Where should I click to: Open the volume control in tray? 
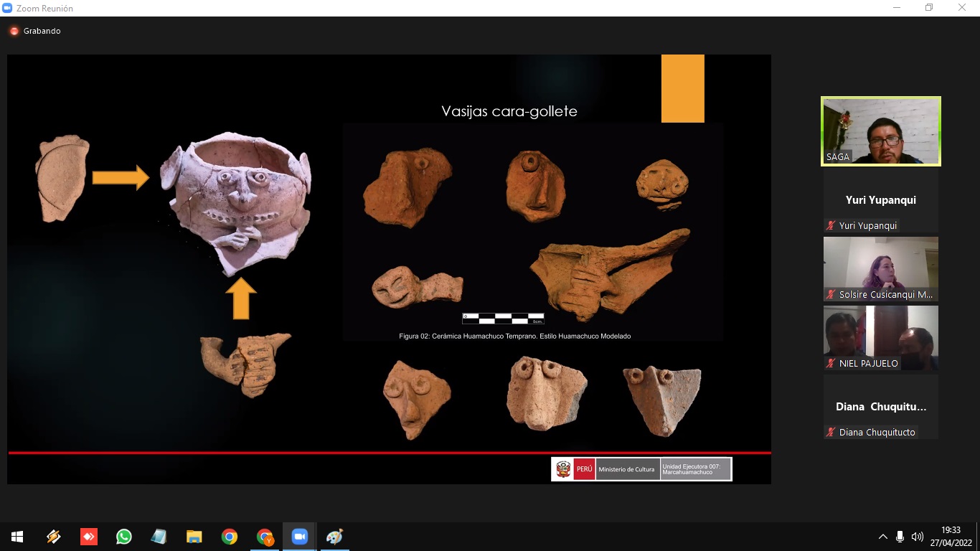(x=917, y=537)
